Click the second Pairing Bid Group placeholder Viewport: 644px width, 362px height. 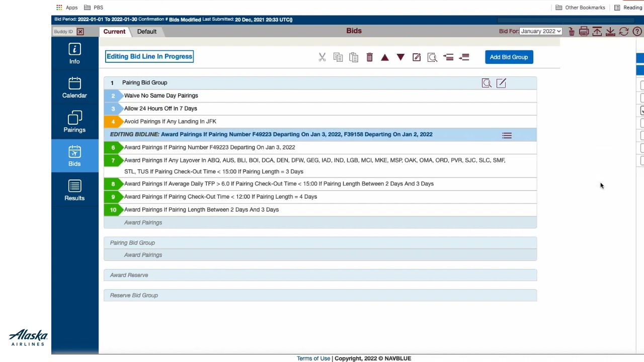click(320, 243)
